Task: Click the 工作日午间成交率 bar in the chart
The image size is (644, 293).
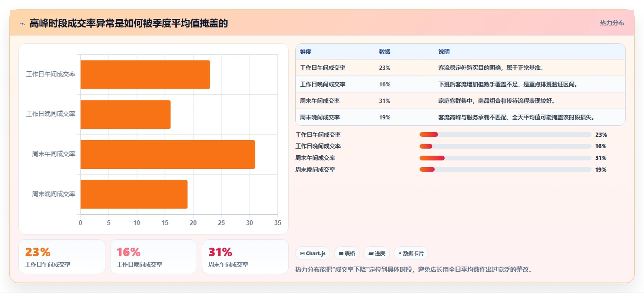Action: (x=145, y=75)
